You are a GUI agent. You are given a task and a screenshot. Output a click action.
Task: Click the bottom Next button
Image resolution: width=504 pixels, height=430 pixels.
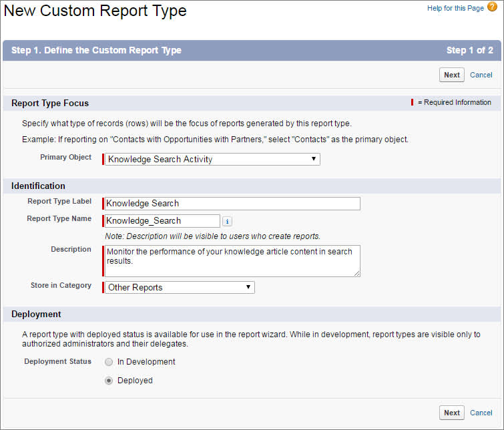[x=452, y=413]
